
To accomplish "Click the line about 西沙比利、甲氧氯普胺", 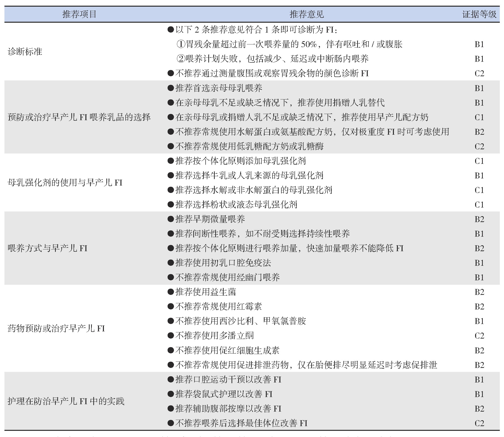I will point(237,321).
